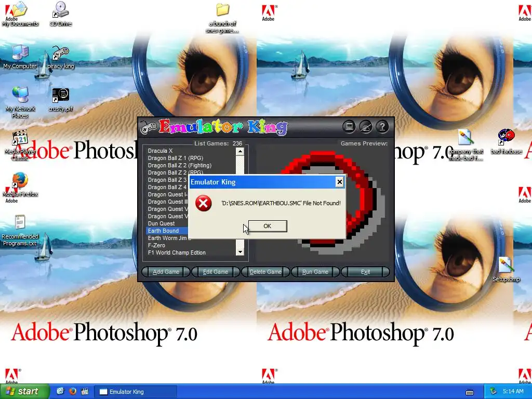The height and width of the screenshot is (399, 532).
Task: Click the Edit Game button
Action: tap(216, 272)
